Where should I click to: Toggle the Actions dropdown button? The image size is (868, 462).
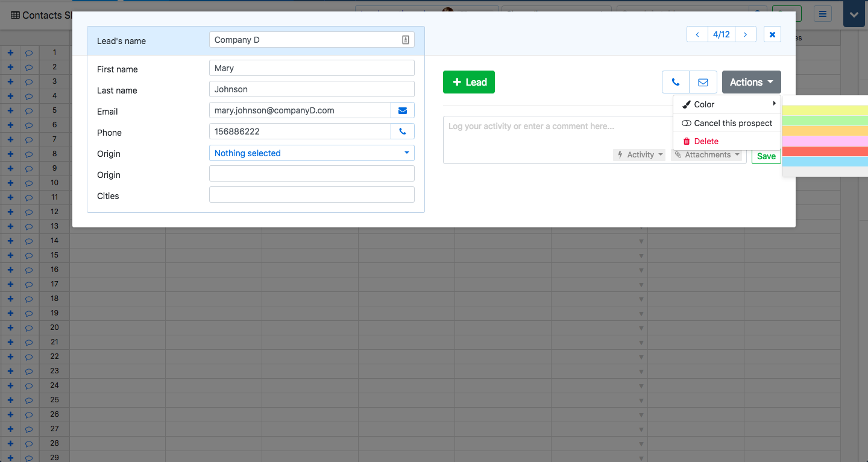pos(751,82)
